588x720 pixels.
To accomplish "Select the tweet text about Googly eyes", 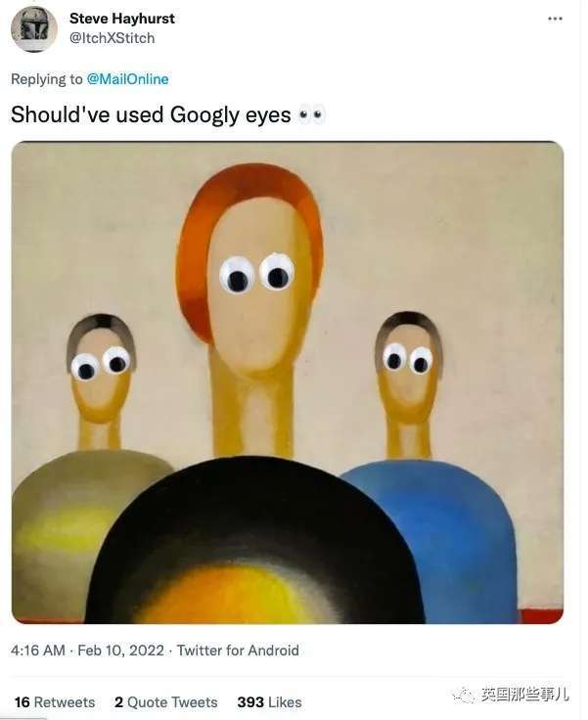I will 151,115.
